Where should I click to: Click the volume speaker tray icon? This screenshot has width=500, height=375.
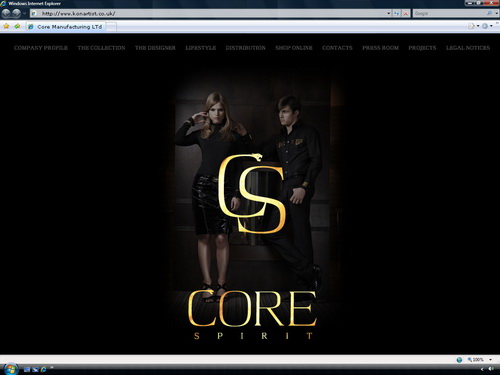click(x=491, y=369)
